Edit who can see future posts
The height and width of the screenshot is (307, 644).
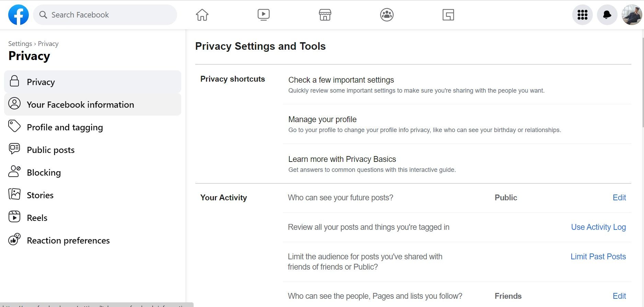(619, 198)
